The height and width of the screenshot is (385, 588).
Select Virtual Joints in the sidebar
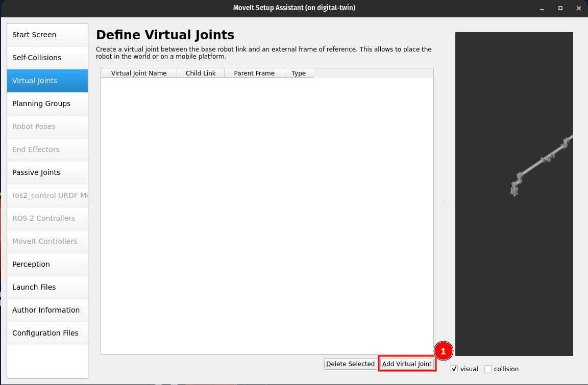point(47,81)
